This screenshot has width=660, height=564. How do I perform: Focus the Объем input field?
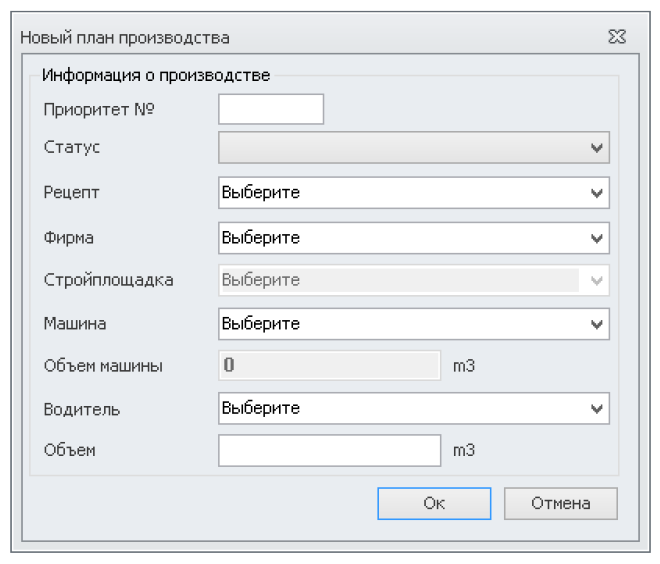click(329, 450)
